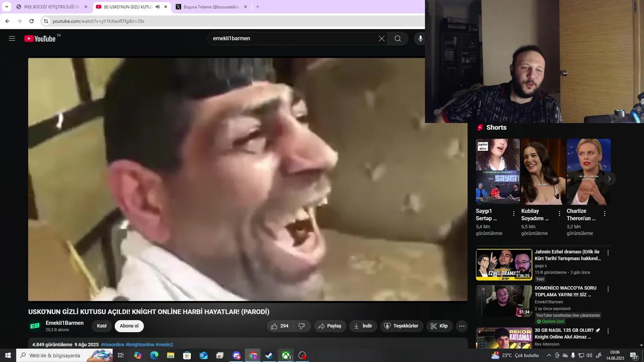The height and width of the screenshot is (362, 644).
Task: Close the USKO'NUN GİZLİ KUTUSU tab
Action: tap(166, 7)
